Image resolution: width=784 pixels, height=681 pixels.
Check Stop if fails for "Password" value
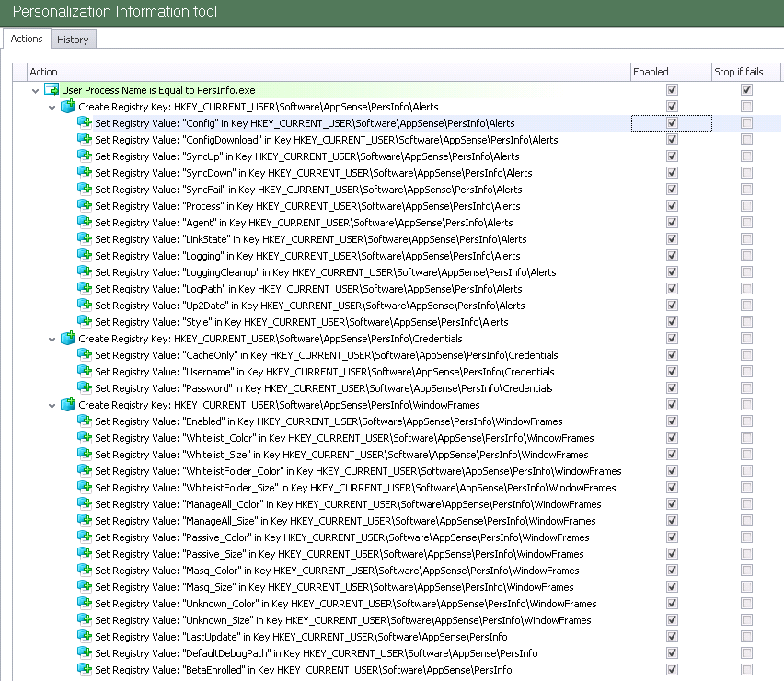[x=746, y=388]
